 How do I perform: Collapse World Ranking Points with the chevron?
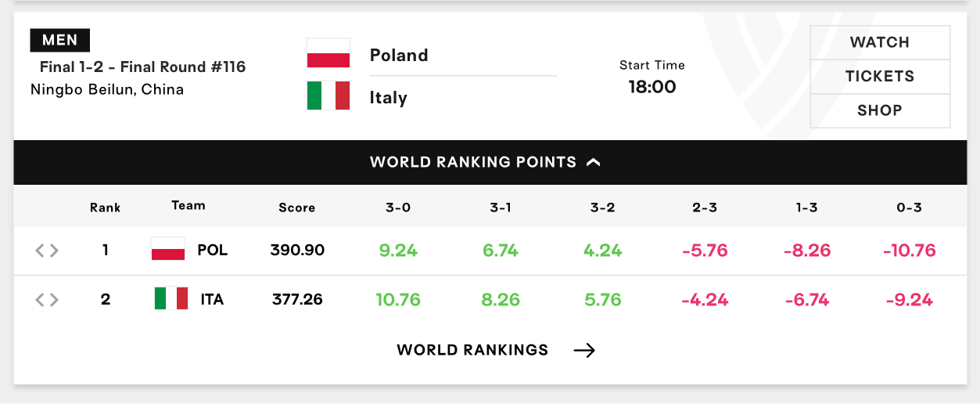[594, 162]
